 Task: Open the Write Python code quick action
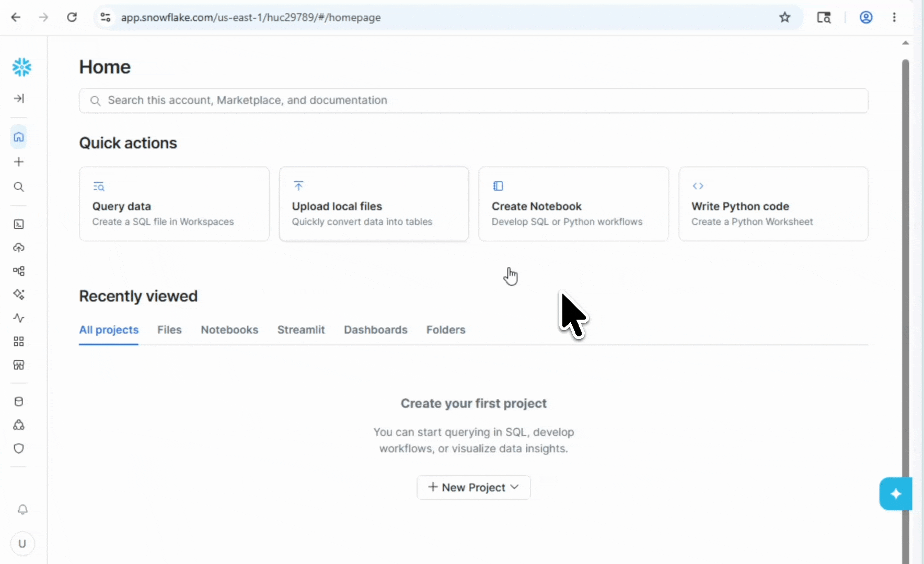(773, 204)
